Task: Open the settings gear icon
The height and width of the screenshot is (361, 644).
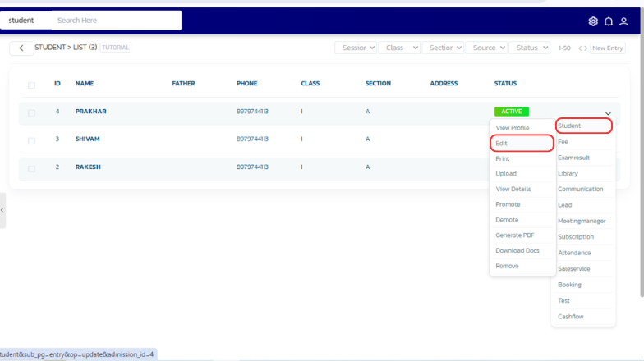Action: (593, 21)
